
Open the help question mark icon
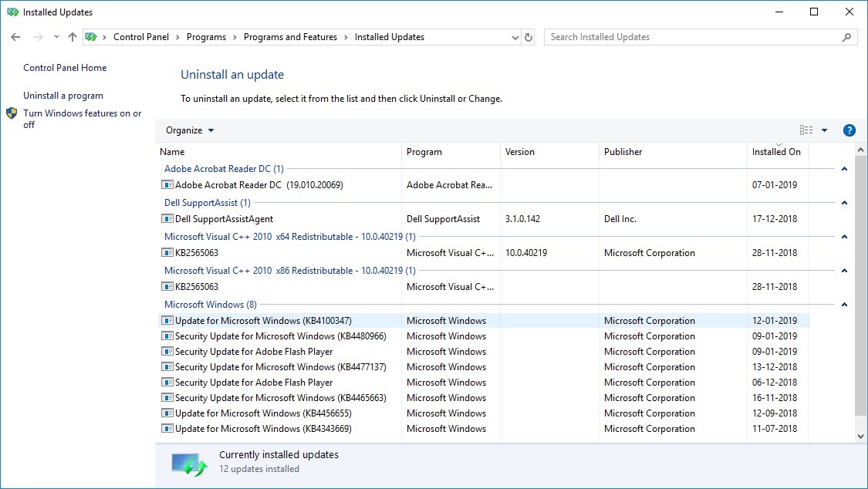click(849, 130)
